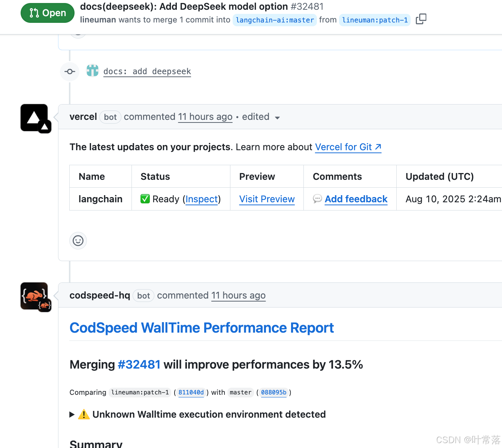
Task: Open the langchain-ai:master branch link
Action: [x=275, y=20]
